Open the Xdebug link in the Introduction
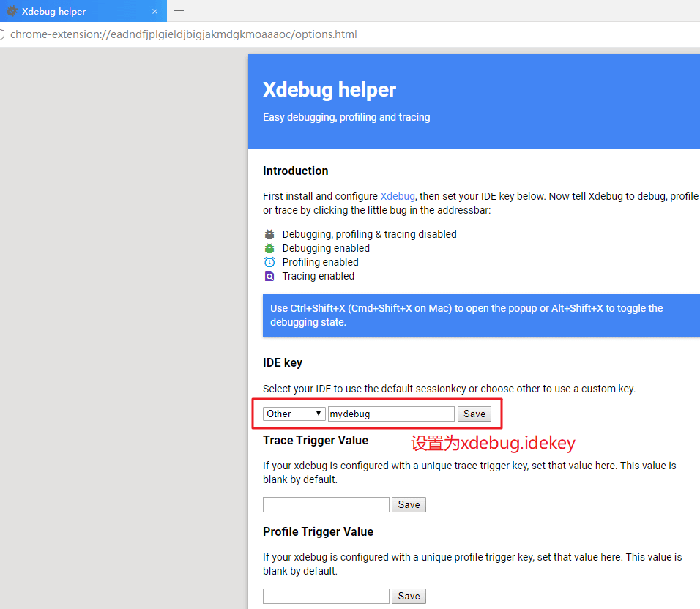 [x=398, y=196]
